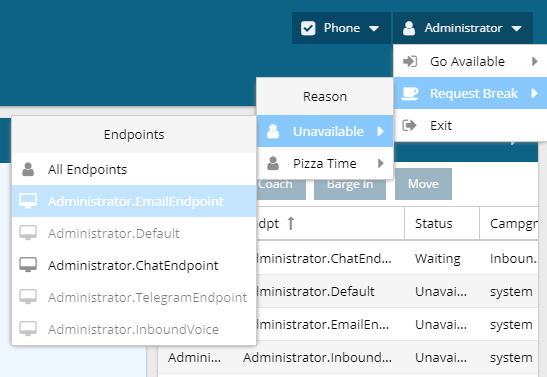This screenshot has height=377, width=547.
Task: Select Administrator.EmailEndpoint from Endpoints list
Action: [134, 201]
